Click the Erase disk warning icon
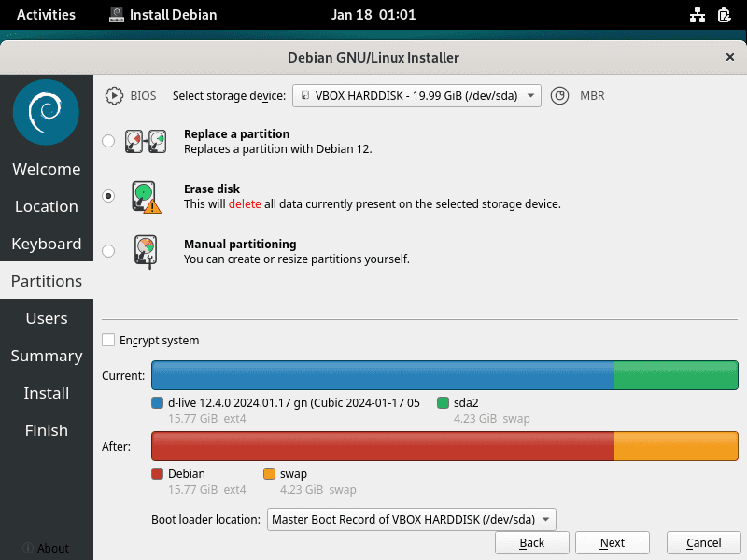 pyautogui.click(x=146, y=196)
